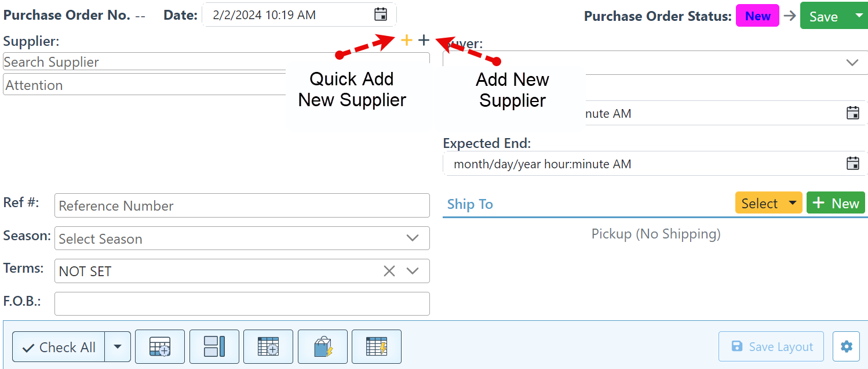
Task: Click the grid with lightning bolt icon
Action: click(x=377, y=347)
